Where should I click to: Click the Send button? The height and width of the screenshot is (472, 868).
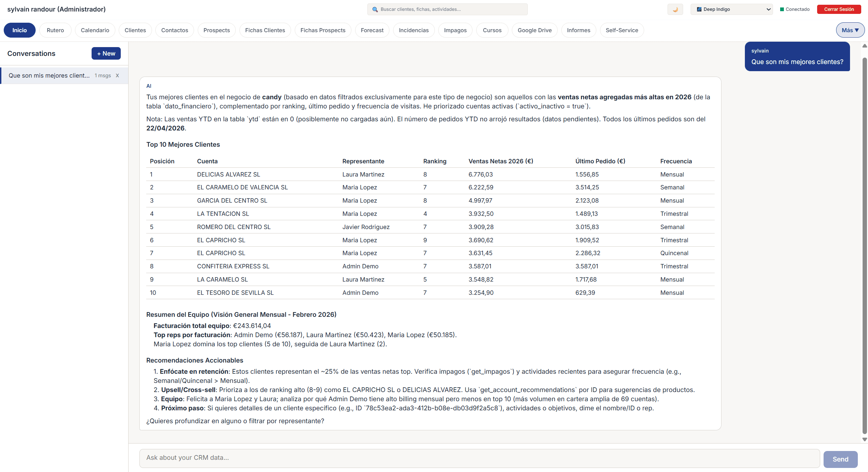tap(840, 459)
